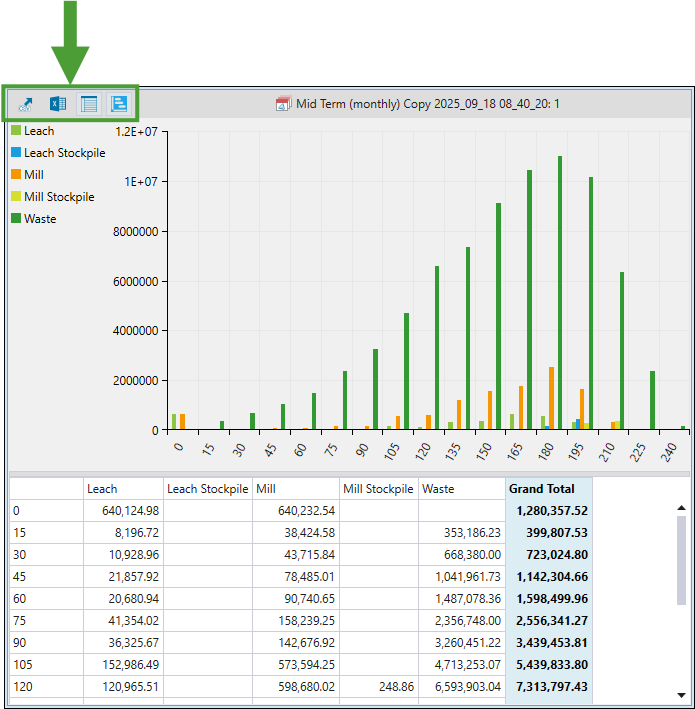Toggle the bar chart view button
This screenshot has width=695, height=709.
[119, 103]
